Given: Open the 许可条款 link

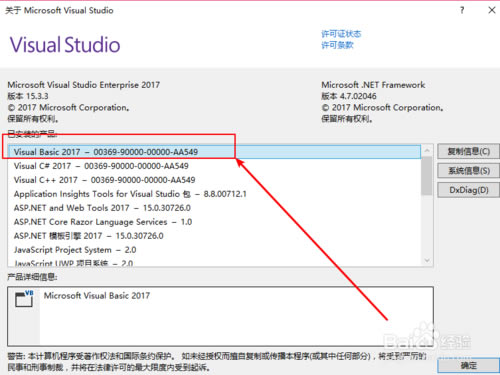Looking at the screenshot, I should tap(337, 45).
